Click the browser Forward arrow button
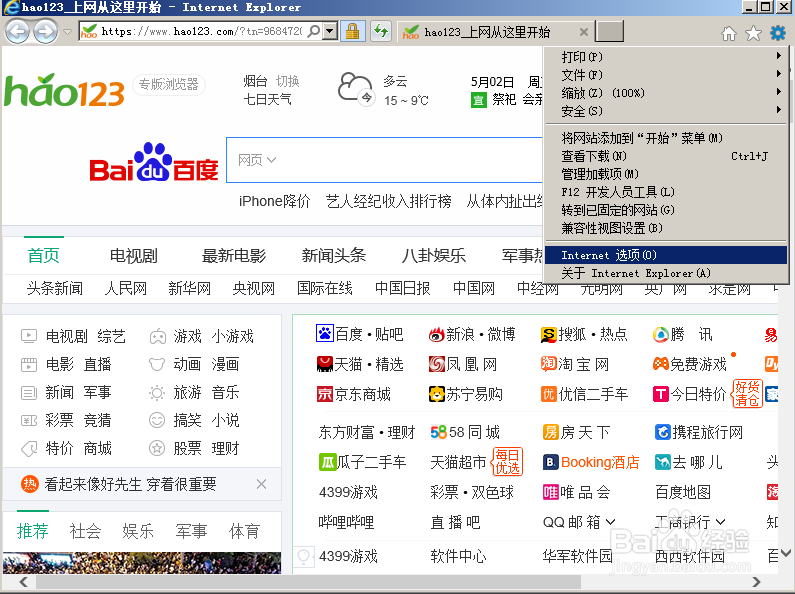795x594 pixels. point(46,31)
